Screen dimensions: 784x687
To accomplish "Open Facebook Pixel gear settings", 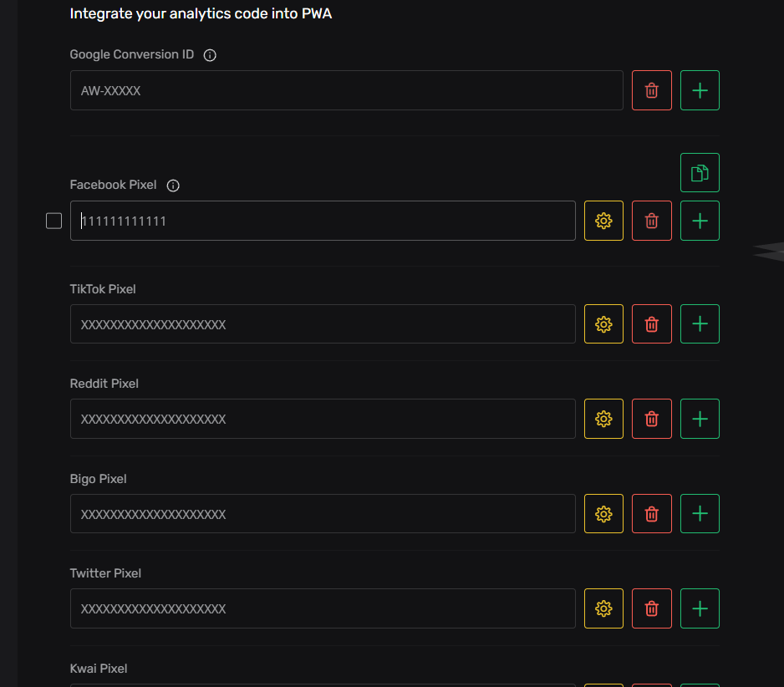I will 603,221.
